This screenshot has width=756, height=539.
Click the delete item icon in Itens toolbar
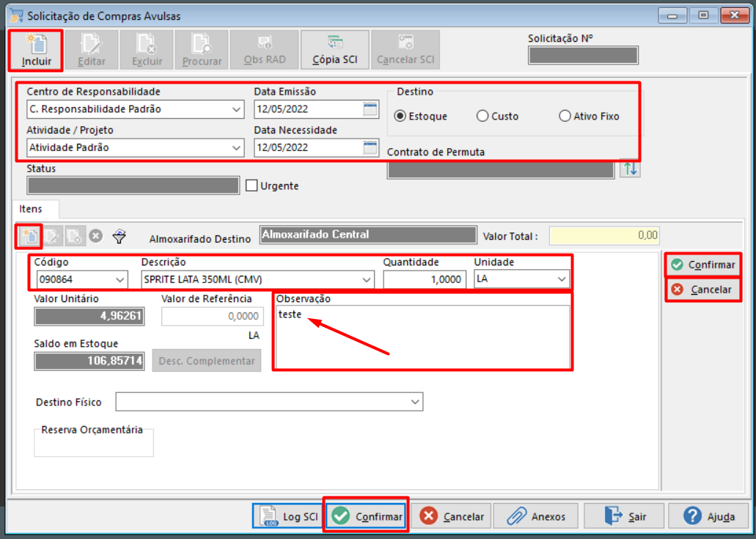point(74,236)
